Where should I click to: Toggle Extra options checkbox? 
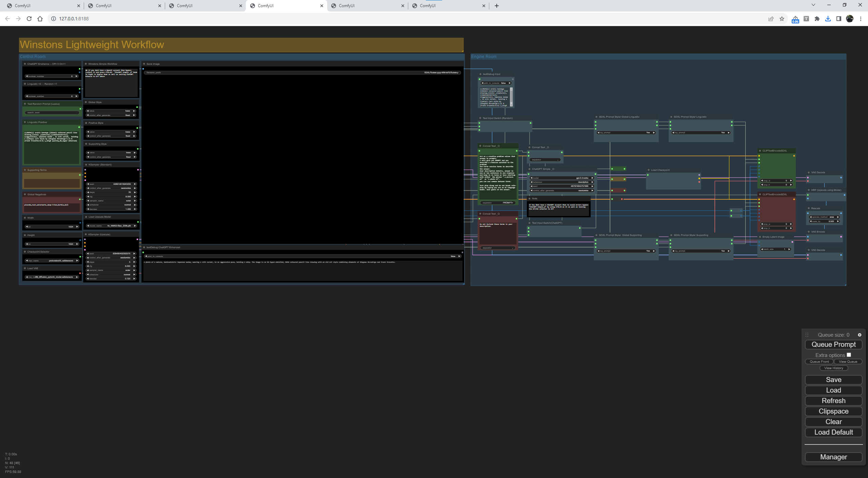(849, 354)
